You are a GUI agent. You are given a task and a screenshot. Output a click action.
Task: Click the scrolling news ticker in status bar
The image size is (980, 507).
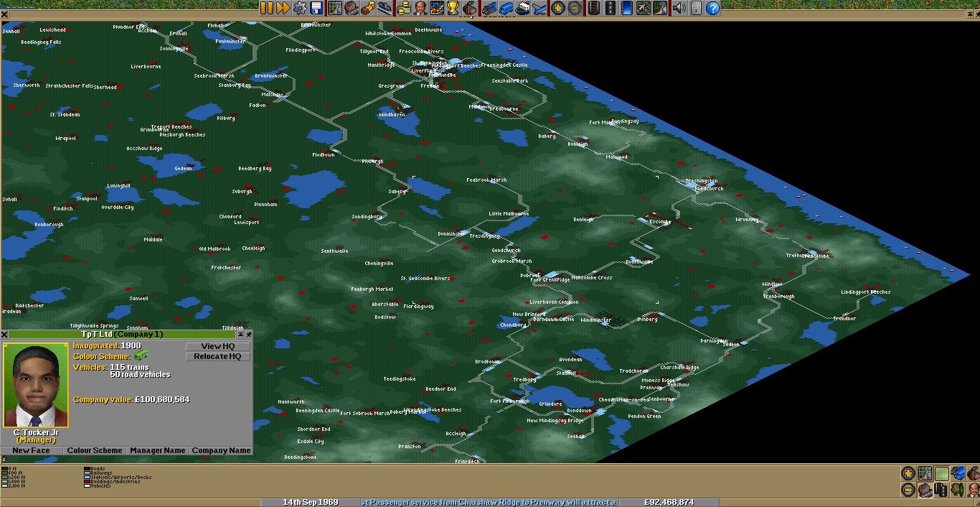tap(489, 502)
